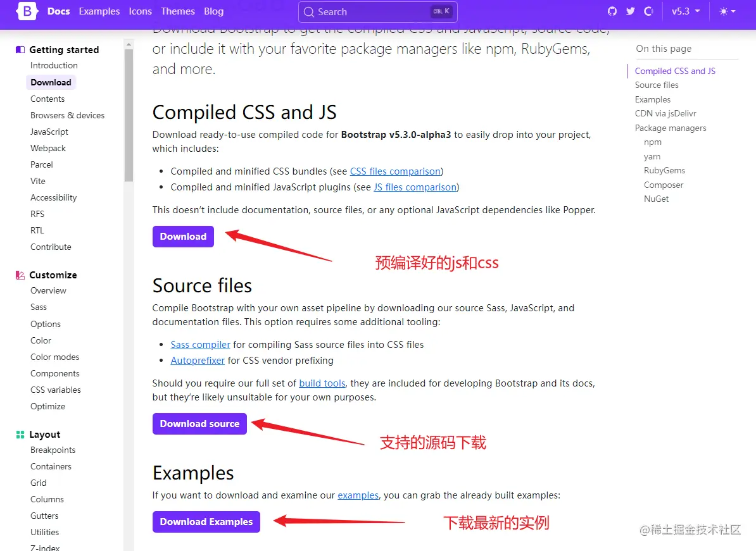756x551 pixels.
Task: Click the Download Examples button
Action: pos(206,522)
